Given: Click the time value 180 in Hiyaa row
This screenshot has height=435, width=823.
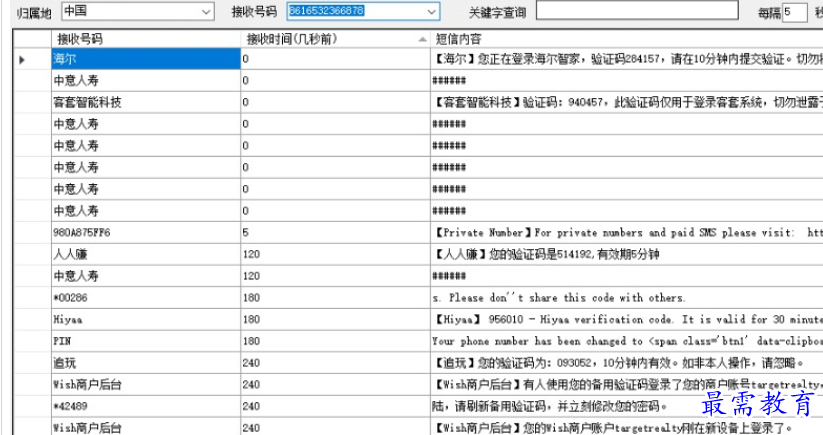Looking at the screenshot, I should coord(335,320).
